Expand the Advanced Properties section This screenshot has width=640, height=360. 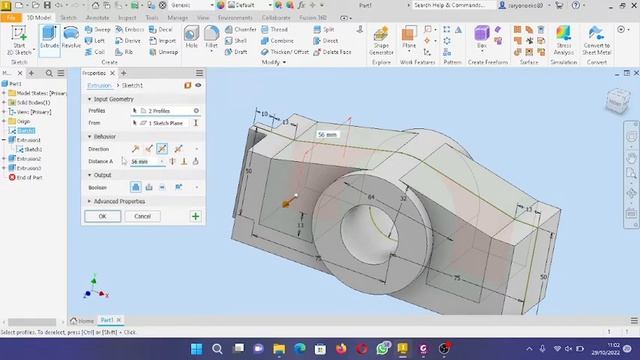pyautogui.click(x=89, y=202)
